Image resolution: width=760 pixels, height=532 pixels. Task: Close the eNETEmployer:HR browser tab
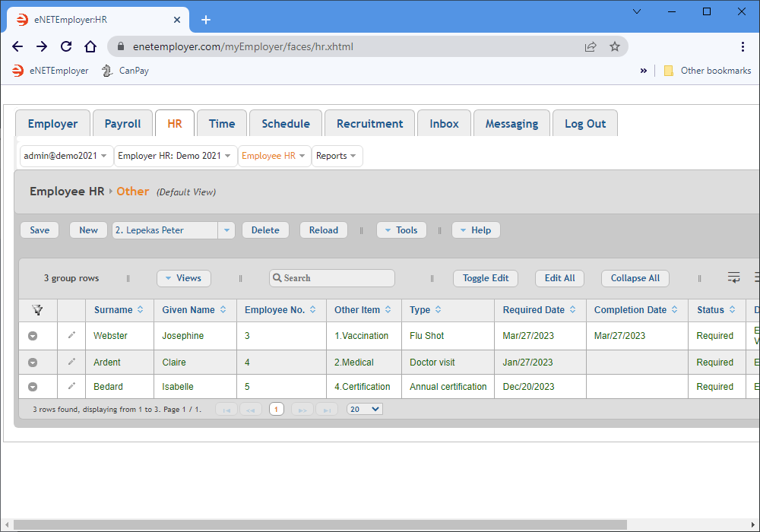pyautogui.click(x=177, y=20)
